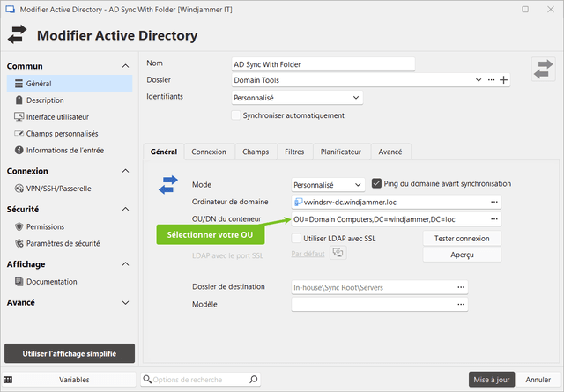Collapse the Commun section in sidebar
Image resolution: width=564 pixels, height=392 pixels.
coord(127,66)
